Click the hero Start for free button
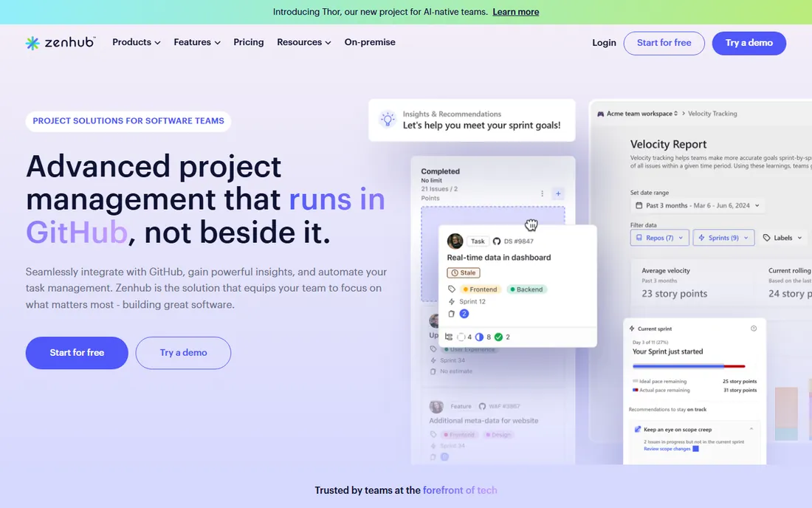812x508 pixels. click(77, 353)
